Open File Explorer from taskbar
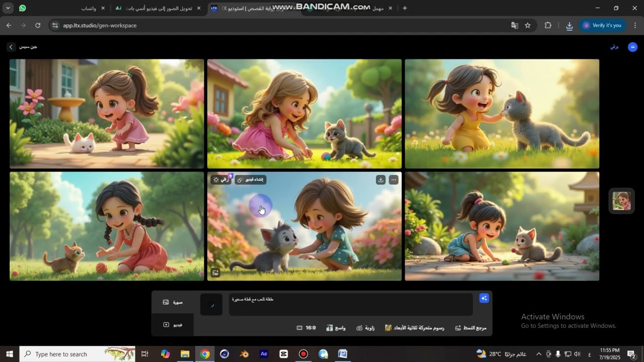Screen dimensions: 644x362 [185, 354]
